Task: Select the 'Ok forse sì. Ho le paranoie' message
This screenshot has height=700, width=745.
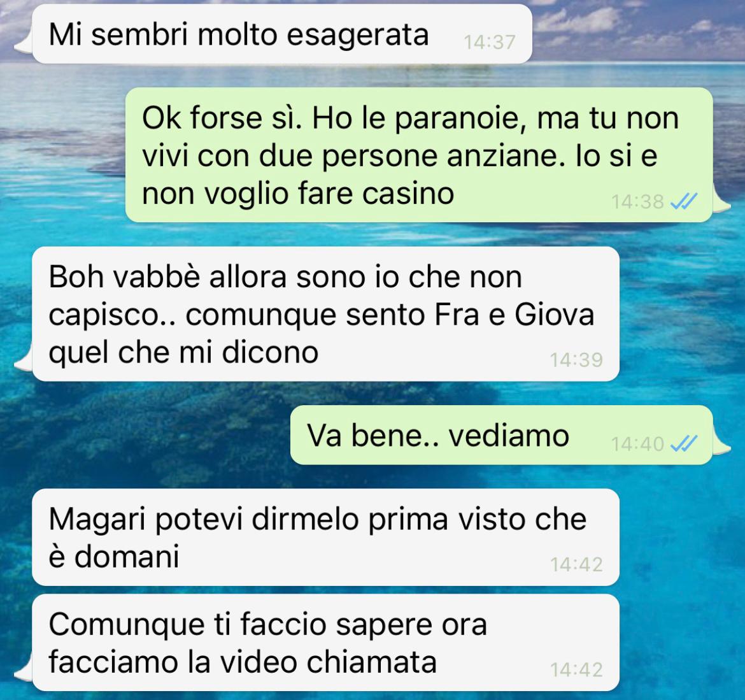Action: pos(418,155)
